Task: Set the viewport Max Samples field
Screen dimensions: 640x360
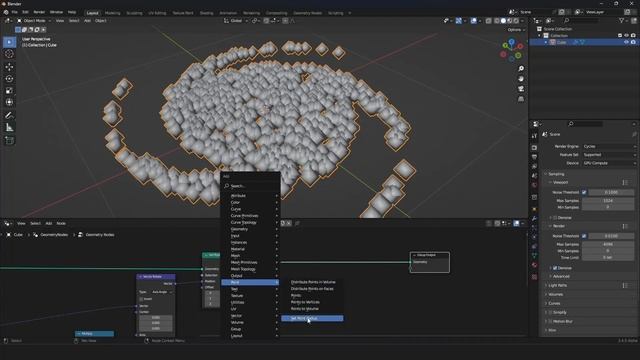Action: (x=608, y=200)
